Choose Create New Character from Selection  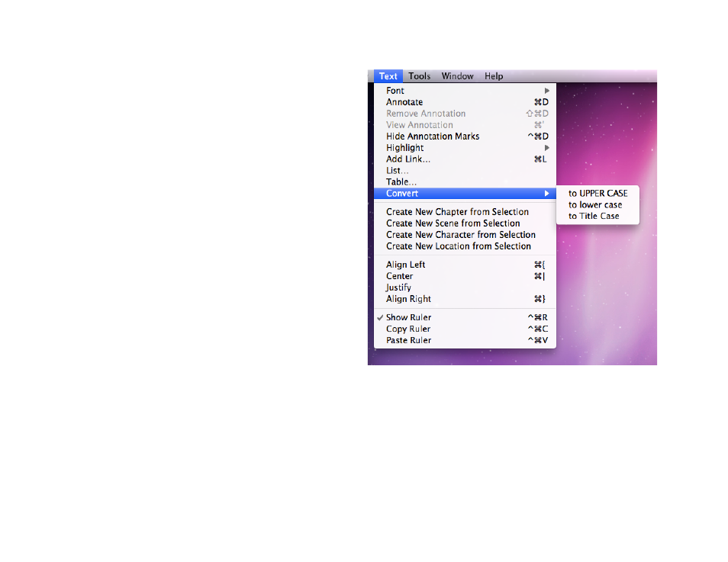465,235
